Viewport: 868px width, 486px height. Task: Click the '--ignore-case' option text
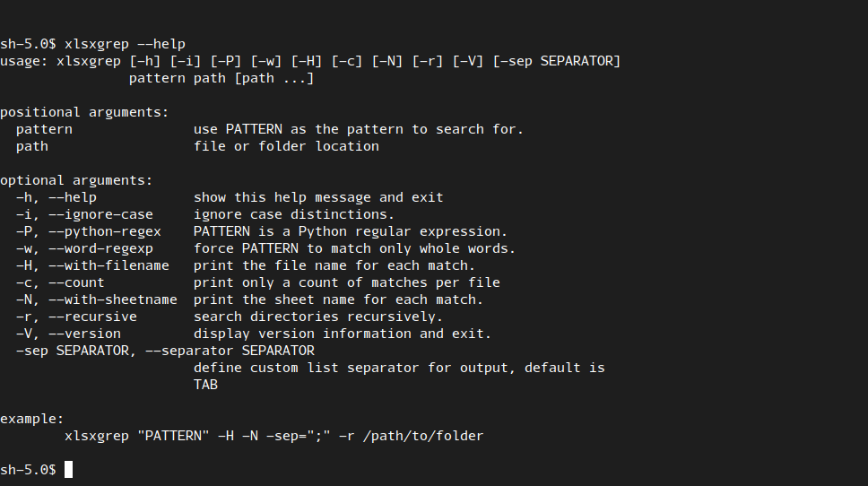100,214
